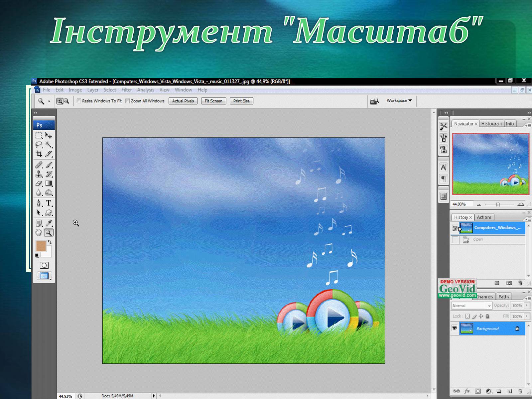Select the Blur tool
This screenshot has height=399, width=532.
tap(39, 193)
